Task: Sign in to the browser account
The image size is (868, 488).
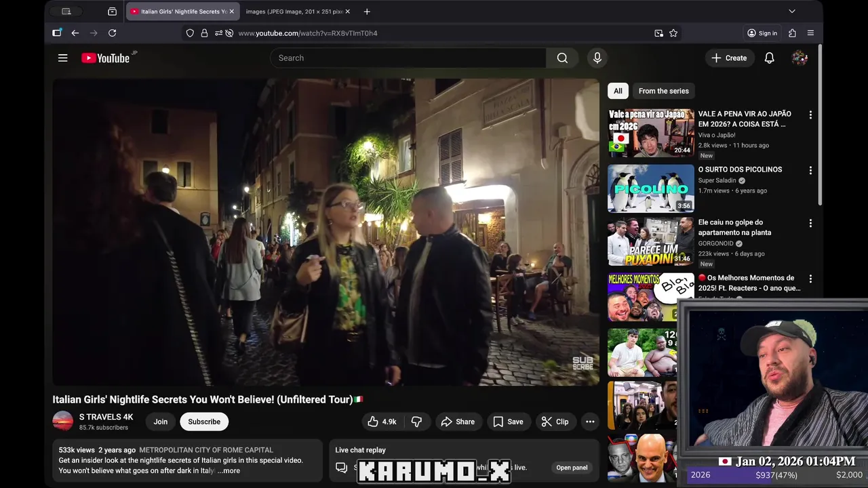Action: click(762, 33)
